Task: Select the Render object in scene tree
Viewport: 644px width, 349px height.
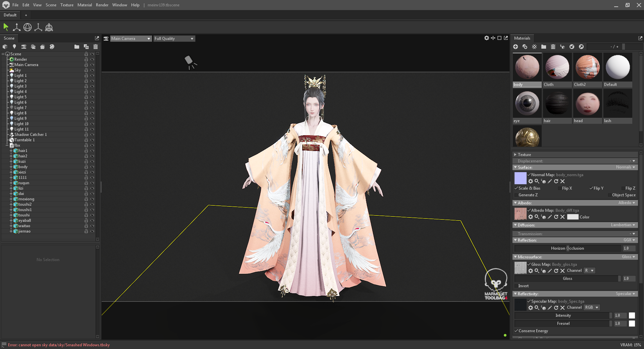Action: [20, 59]
